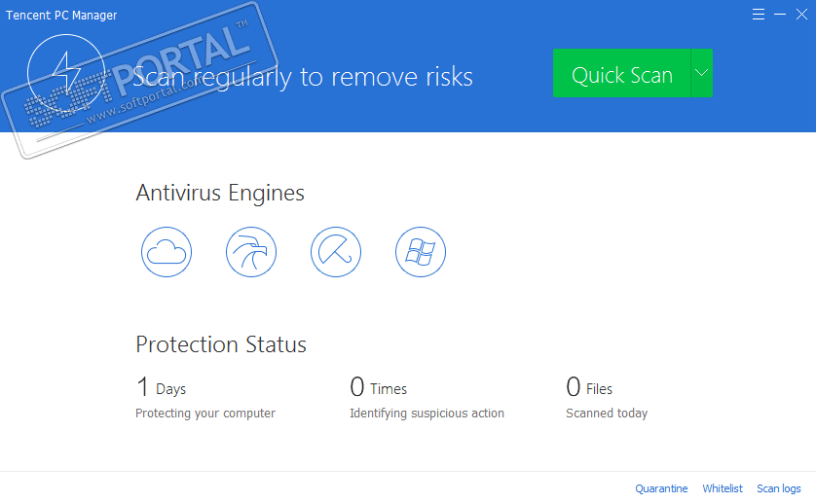The image size is (816, 504).
Task: Click the 0 Times suspicious action counter
Action: pos(379,387)
